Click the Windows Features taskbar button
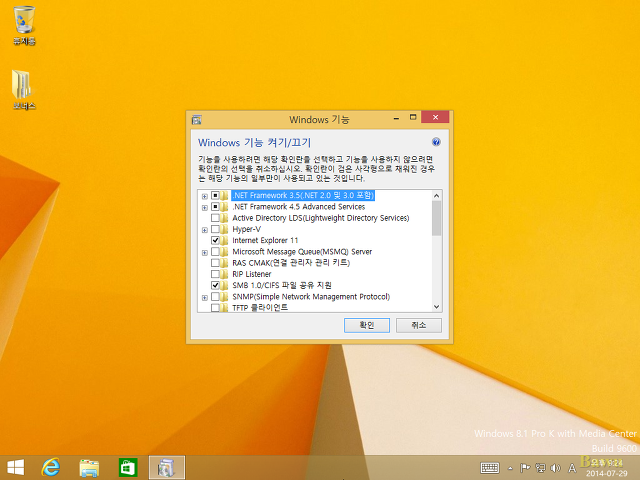 tap(167, 468)
